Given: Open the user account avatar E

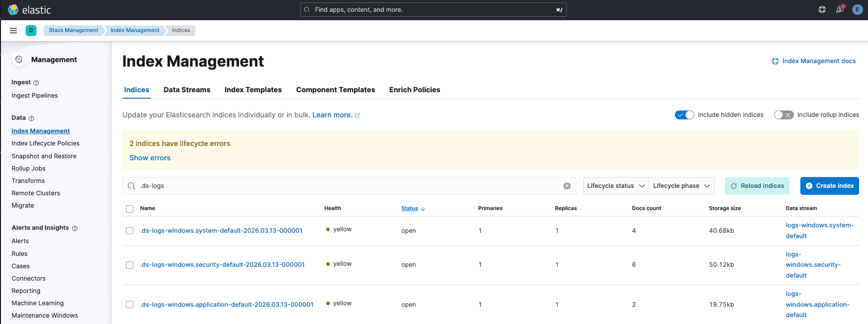Looking at the screenshot, I should click(858, 10).
